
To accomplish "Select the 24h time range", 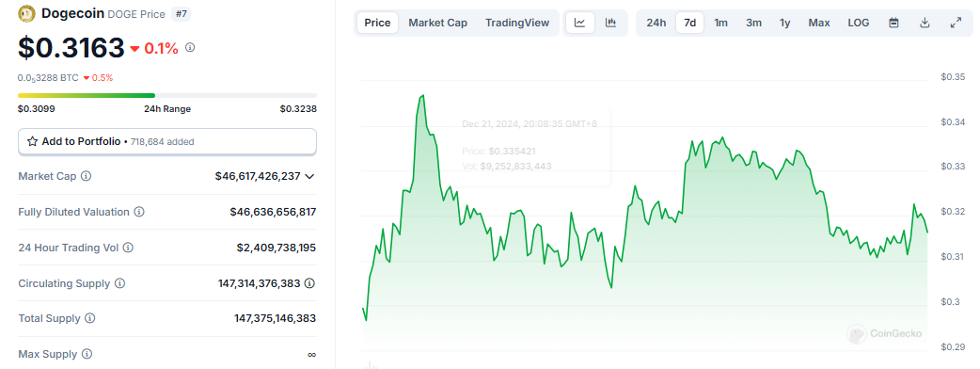I will click(x=656, y=24).
